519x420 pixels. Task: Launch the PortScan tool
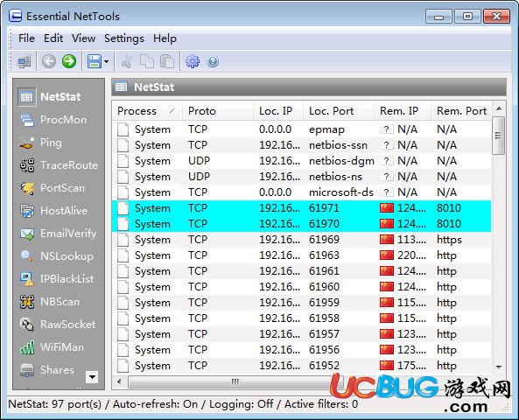(x=52, y=188)
